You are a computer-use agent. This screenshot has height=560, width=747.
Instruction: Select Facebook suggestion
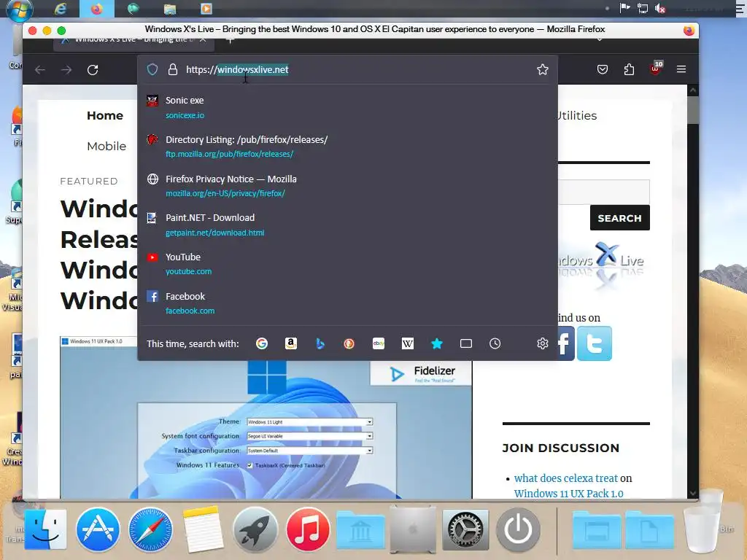pyautogui.click(x=347, y=303)
